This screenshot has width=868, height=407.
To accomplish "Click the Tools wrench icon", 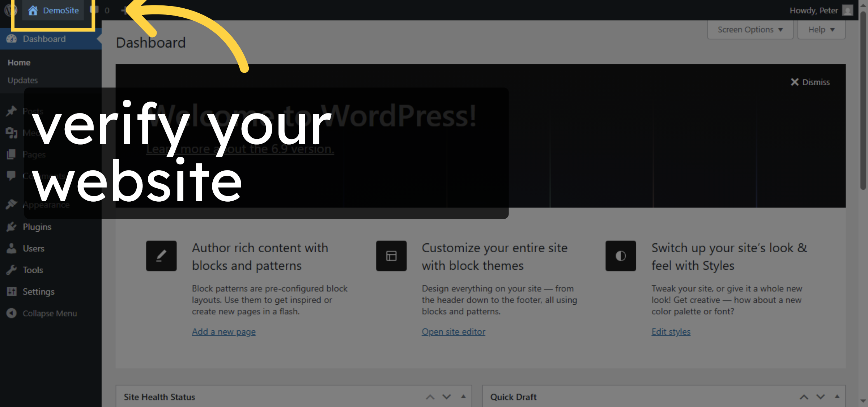I will click(x=12, y=270).
